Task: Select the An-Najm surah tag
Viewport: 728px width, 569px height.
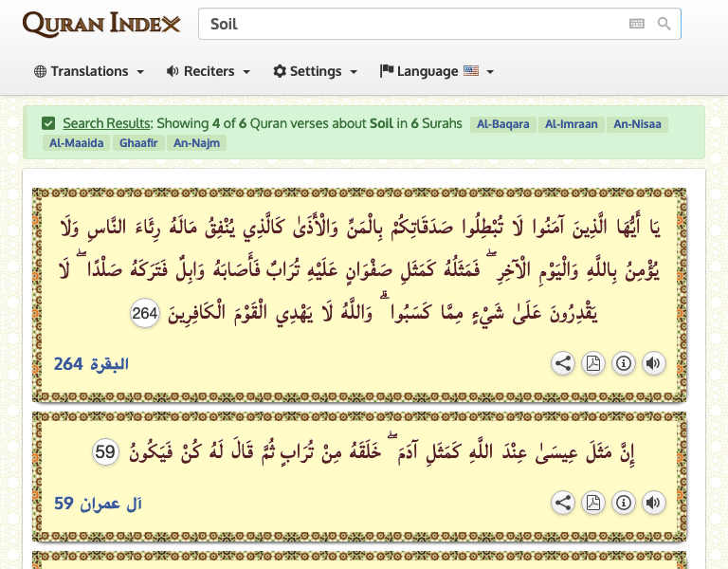Action: pyautogui.click(x=196, y=142)
